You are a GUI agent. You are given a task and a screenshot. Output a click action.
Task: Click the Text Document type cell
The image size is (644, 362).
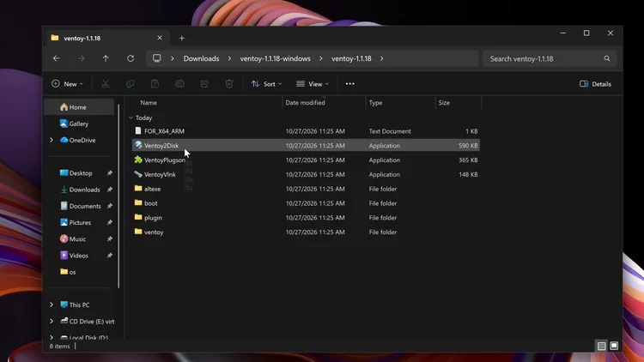[389, 131]
